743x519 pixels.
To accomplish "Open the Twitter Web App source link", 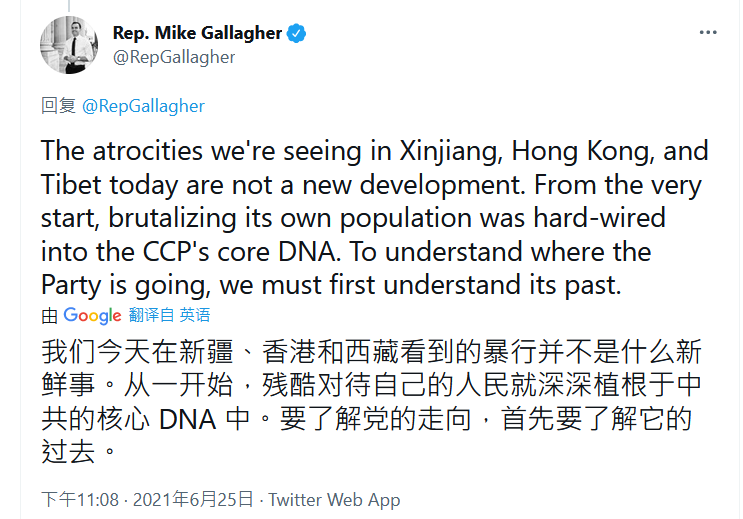I will (334, 499).
